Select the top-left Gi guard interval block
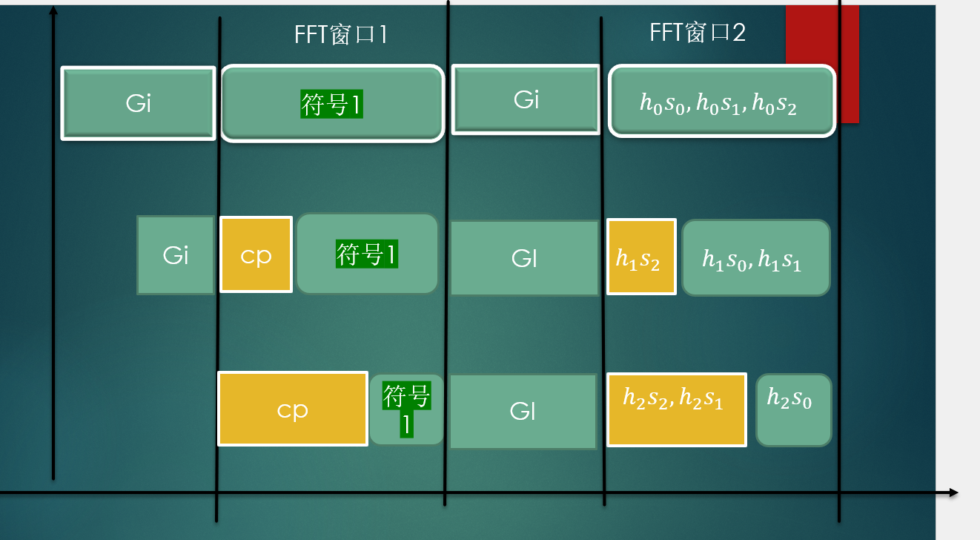The image size is (980, 540). click(x=138, y=102)
